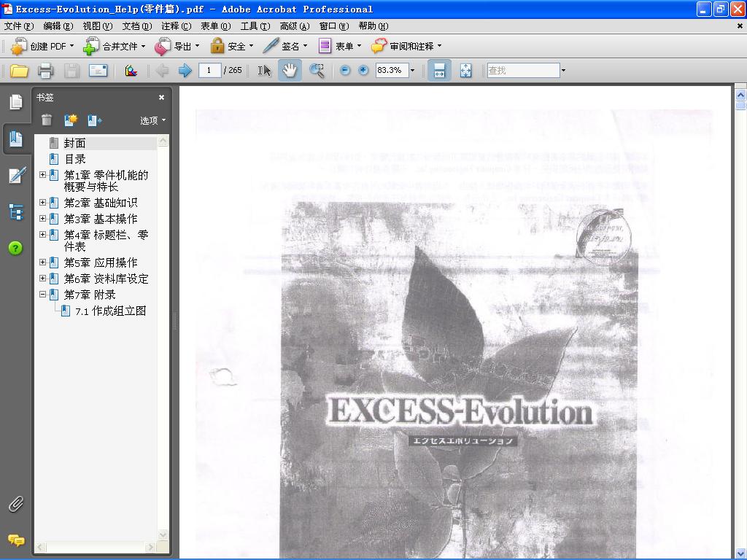Select the 封面 bookmark
Screen dimensions: 747x560
pos(75,143)
